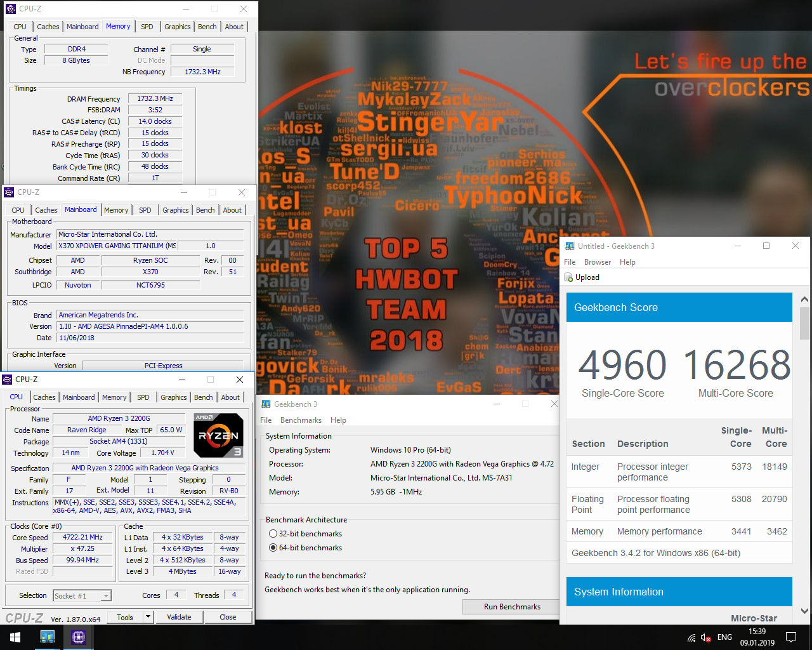The width and height of the screenshot is (812, 650).
Task: Select 64-bit benchmarks radio button
Action: pyautogui.click(x=273, y=548)
